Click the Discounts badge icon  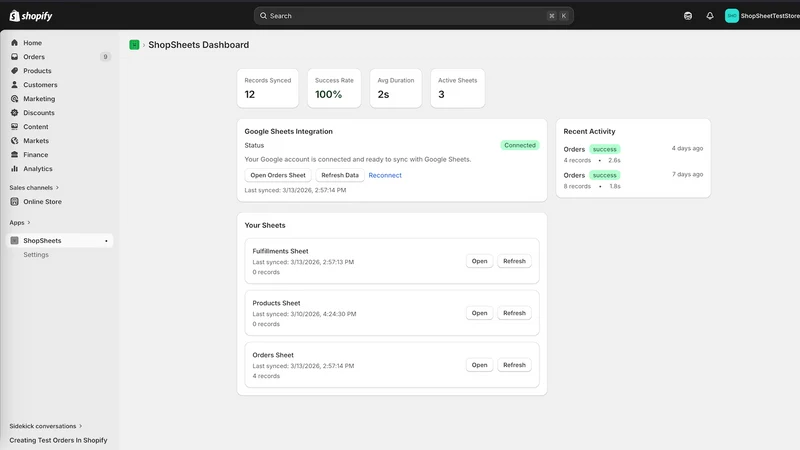point(14,113)
